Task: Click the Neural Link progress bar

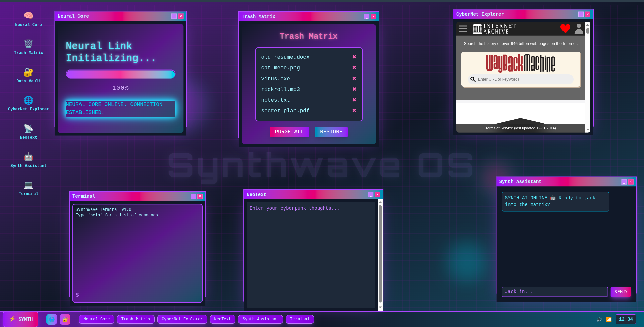Action: click(x=120, y=74)
